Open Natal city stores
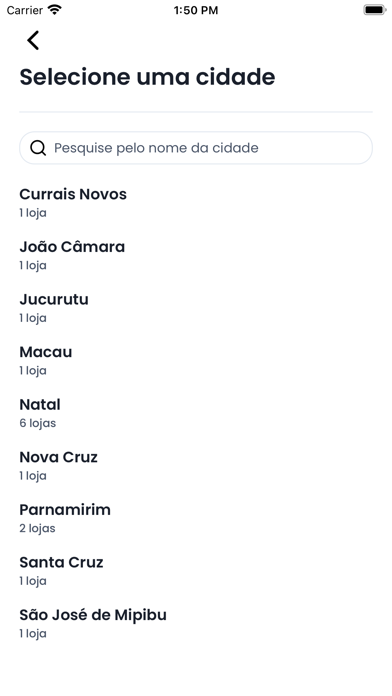 pyautogui.click(x=196, y=413)
